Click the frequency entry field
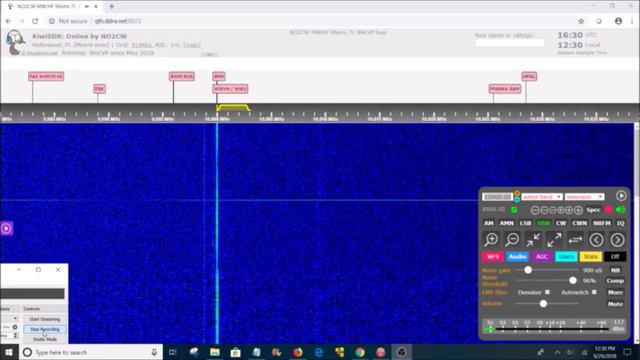Viewport: 640px width, 360px height. point(497,197)
